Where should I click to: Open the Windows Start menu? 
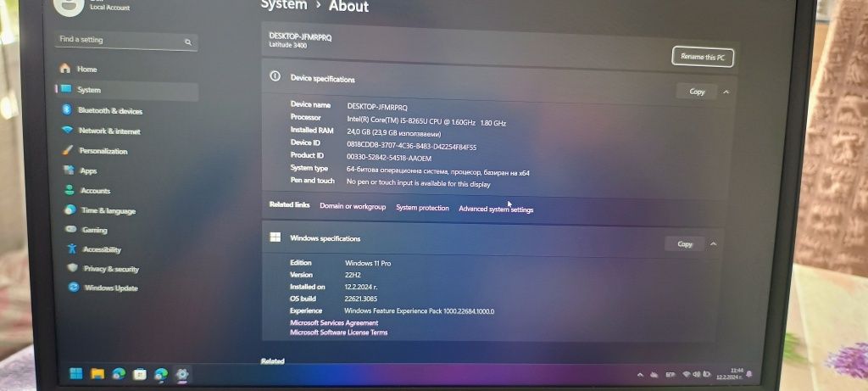tap(75, 374)
